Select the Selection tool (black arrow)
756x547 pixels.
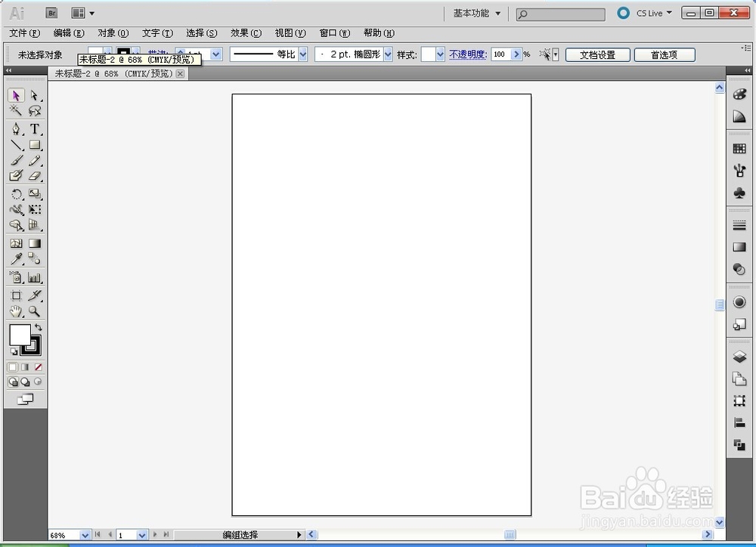point(16,95)
